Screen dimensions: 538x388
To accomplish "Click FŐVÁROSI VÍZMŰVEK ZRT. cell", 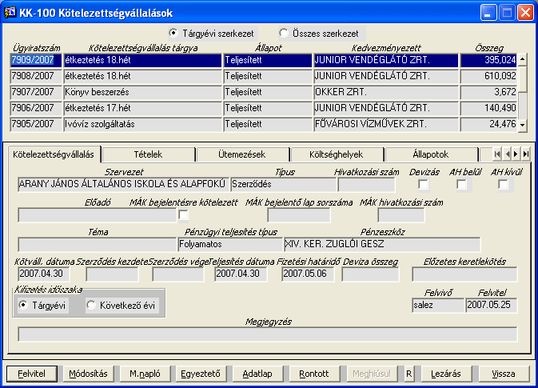I will pos(386,124).
